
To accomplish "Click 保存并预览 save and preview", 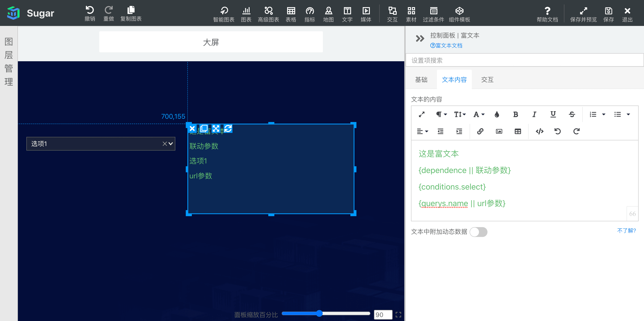I will coord(583,14).
